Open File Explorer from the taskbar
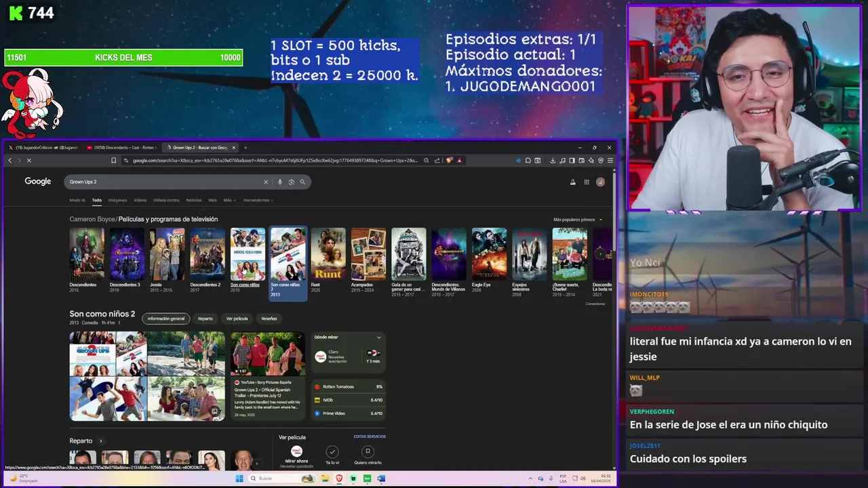The height and width of the screenshot is (488, 868). pyautogui.click(x=324, y=479)
